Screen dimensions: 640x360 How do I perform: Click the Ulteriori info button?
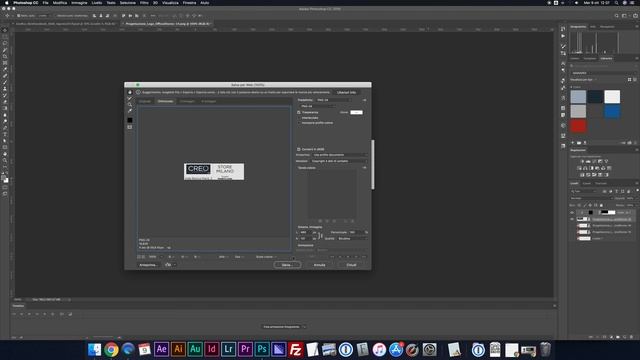point(347,93)
